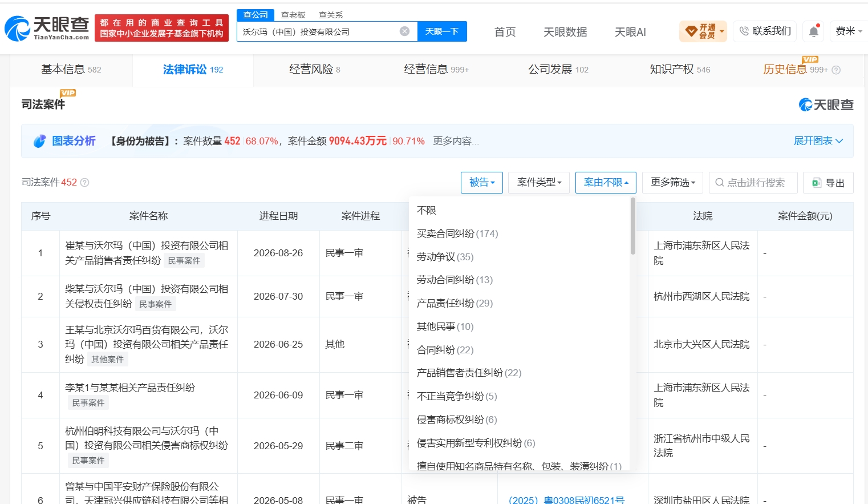The width and height of the screenshot is (868, 504).
Task: Switch to 基本信息 tab
Action: [x=71, y=70]
